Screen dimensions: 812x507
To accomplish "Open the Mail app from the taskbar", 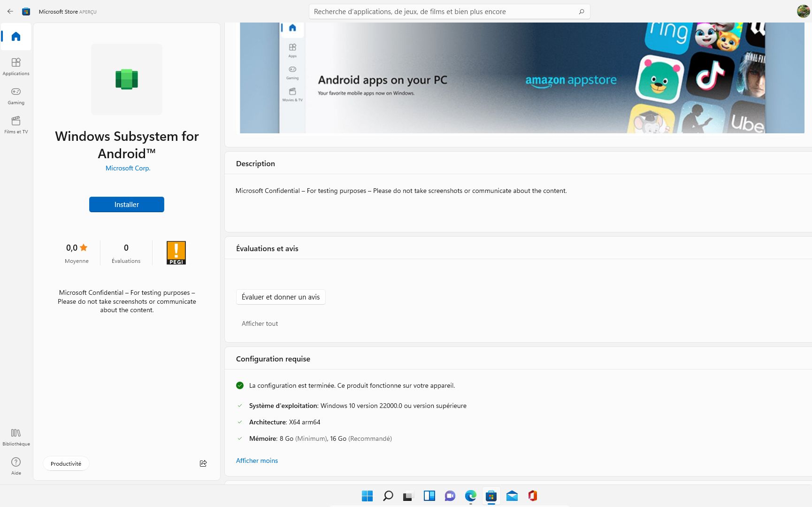I will pyautogui.click(x=512, y=496).
